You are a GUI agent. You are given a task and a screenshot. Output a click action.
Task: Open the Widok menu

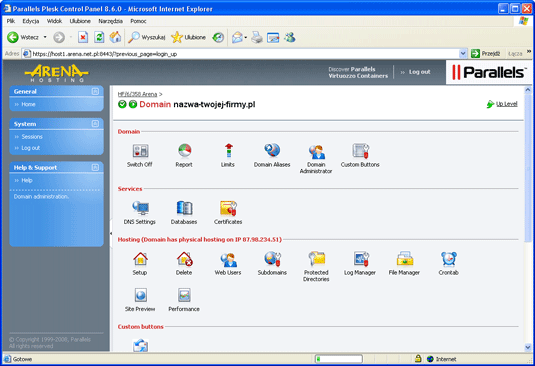54,21
